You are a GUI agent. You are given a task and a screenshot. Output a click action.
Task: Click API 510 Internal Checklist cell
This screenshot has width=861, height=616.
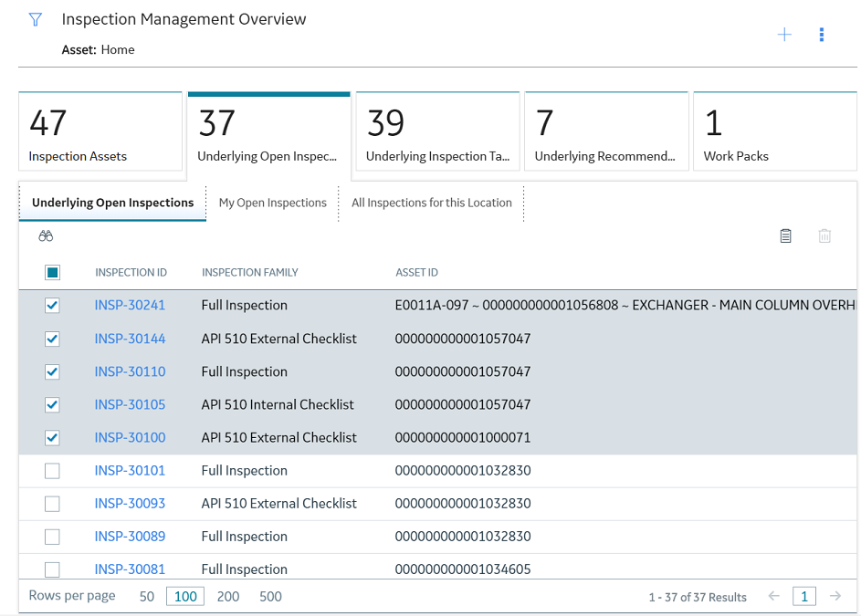tap(278, 404)
